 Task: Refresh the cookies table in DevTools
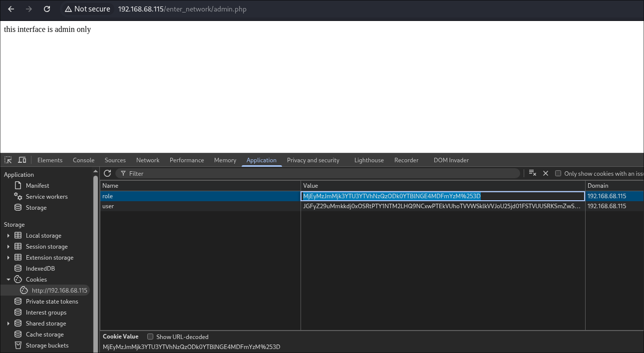tap(107, 173)
